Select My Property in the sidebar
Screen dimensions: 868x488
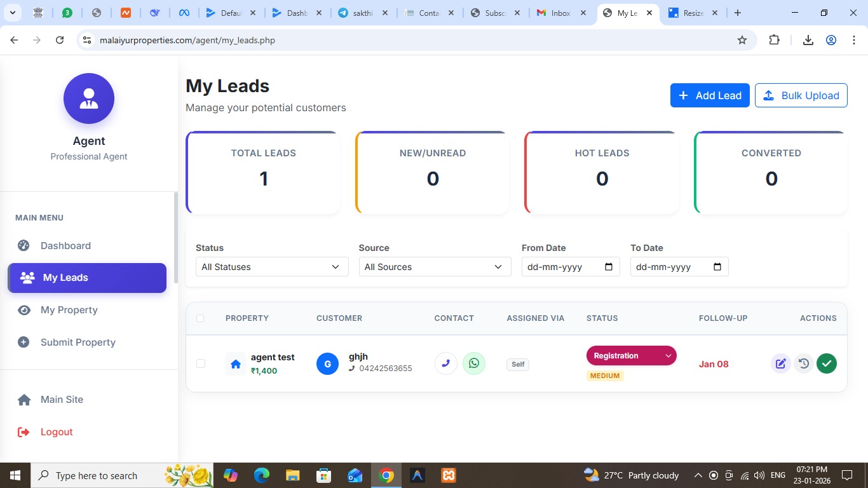69,310
